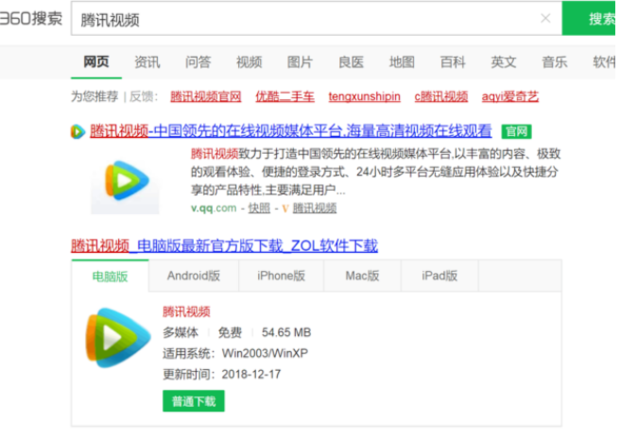The height and width of the screenshot is (438, 620).
Task: Switch to the Mac版 tab
Action: (x=362, y=276)
